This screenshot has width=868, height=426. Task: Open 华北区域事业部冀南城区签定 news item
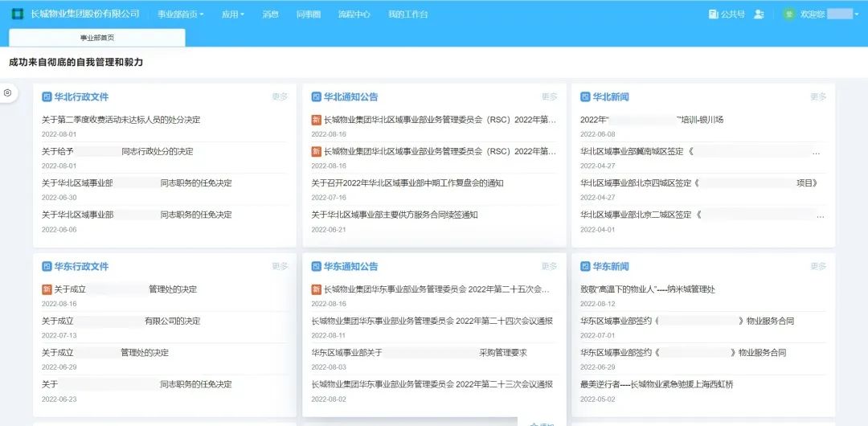pos(700,151)
